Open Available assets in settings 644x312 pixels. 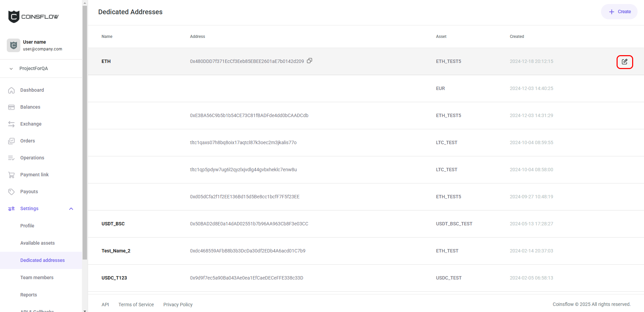pos(37,243)
